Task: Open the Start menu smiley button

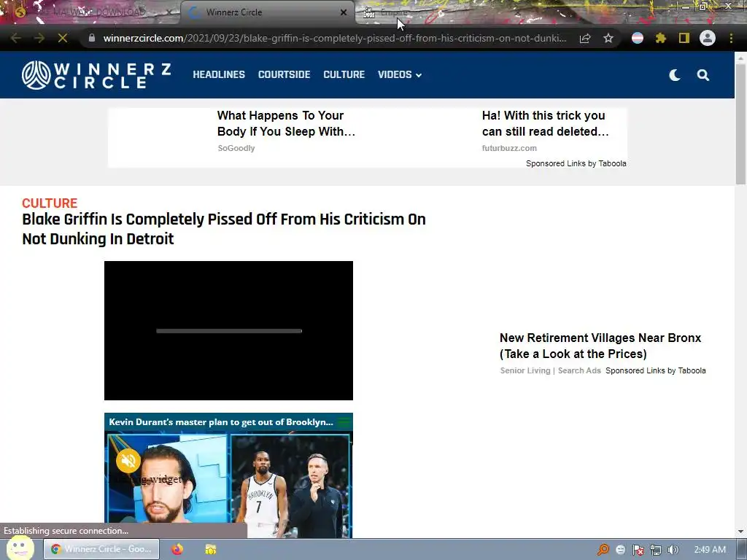Action: click(x=20, y=548)
